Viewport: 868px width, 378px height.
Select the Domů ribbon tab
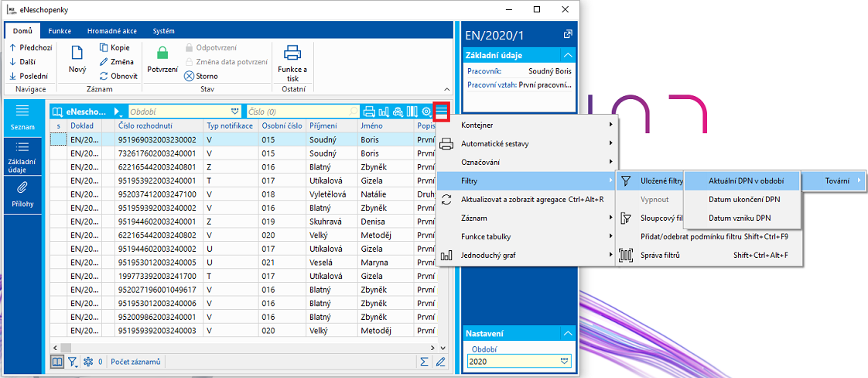[22, 31]
